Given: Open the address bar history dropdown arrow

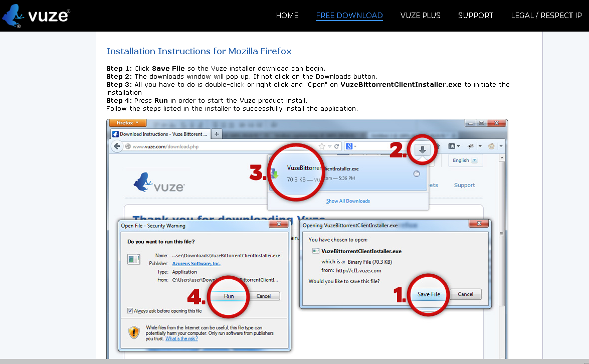Looking at the screenshot, I should click(x=329, y=146).
